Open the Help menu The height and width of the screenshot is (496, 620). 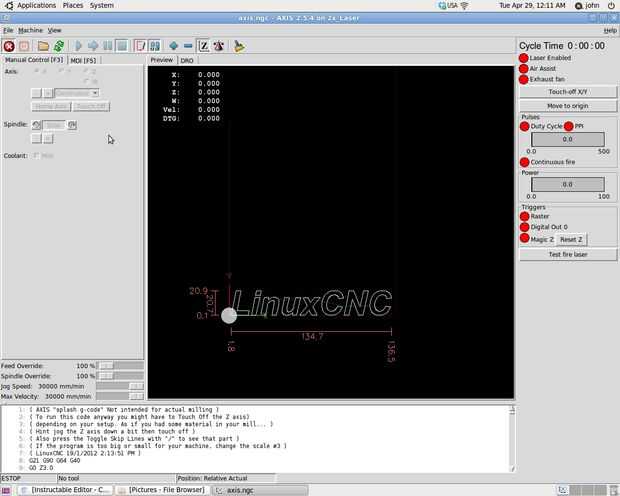click(x=610, y=30)
